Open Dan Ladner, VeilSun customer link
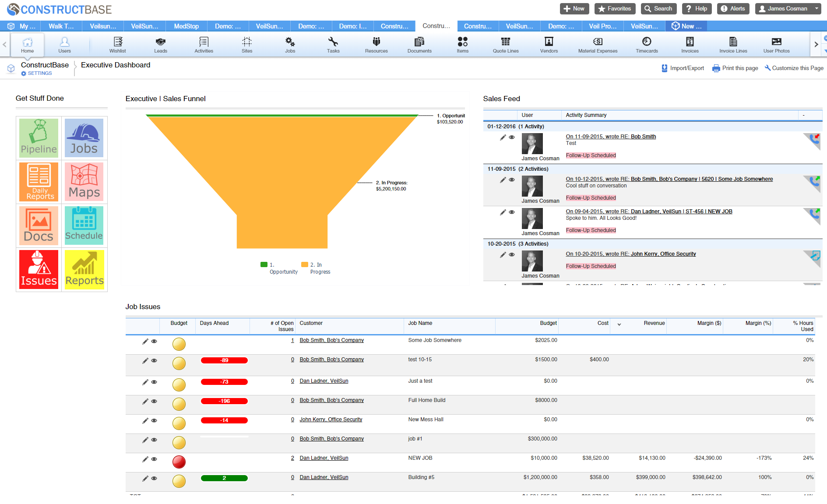This screenshot has width=827, height=504. tap(324, 381)
